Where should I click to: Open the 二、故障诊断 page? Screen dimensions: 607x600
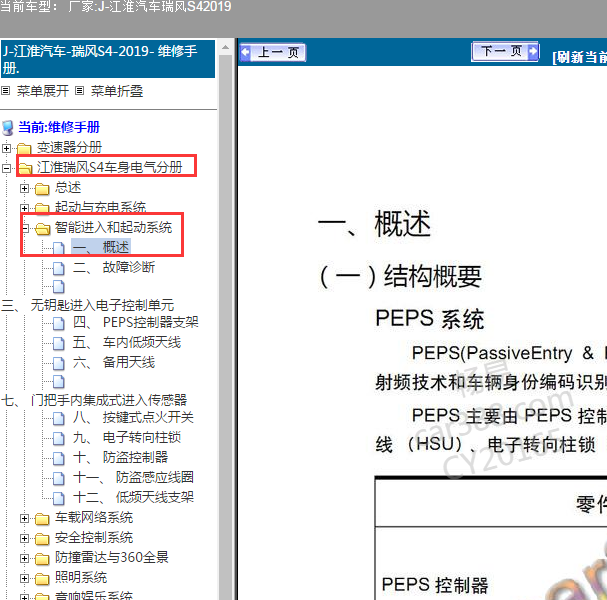[114, 267]
